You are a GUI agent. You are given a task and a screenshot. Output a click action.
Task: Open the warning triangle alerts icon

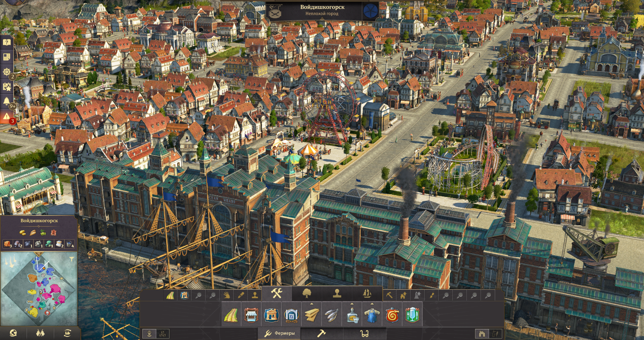click(7, 116)
